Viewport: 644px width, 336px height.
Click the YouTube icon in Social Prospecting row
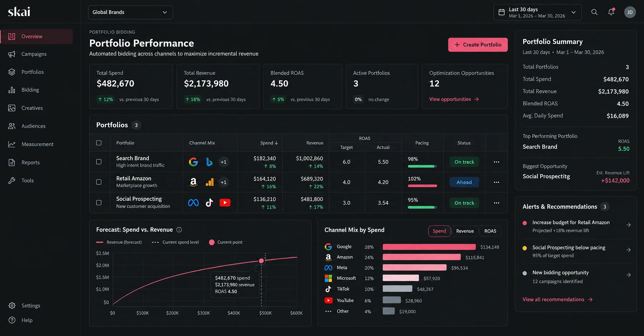pos(225,203)
